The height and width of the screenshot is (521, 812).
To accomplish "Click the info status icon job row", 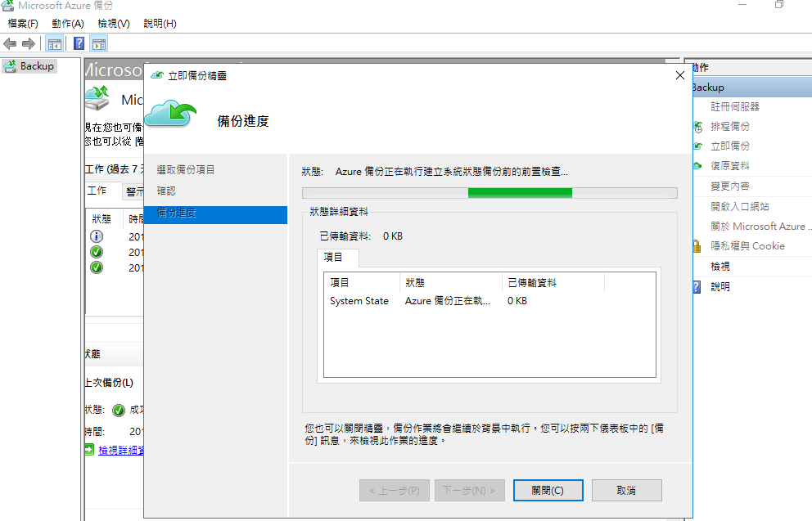I will coord(97,236).
